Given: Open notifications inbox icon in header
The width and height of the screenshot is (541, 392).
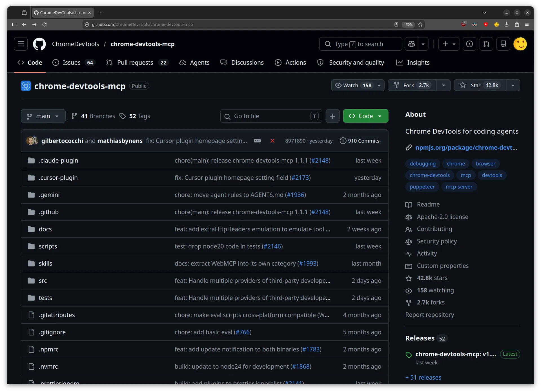Looking at the screenshot, I should pyautogui.click(x=503, y=44).
